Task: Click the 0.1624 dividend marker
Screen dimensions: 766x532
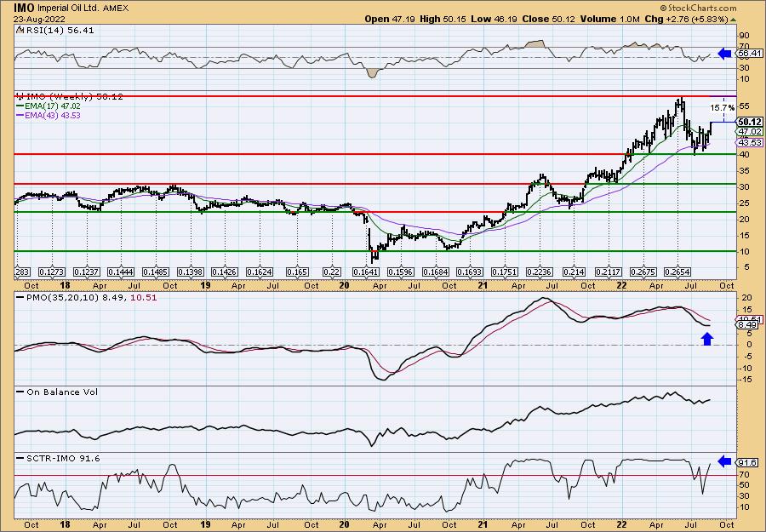Action: [x=260, y=272]
